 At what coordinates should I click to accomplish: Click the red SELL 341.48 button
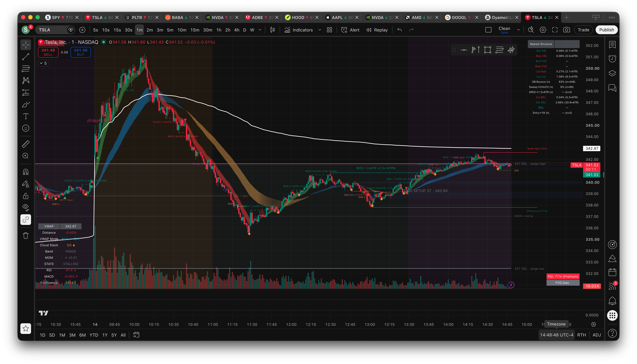point(48,52)
